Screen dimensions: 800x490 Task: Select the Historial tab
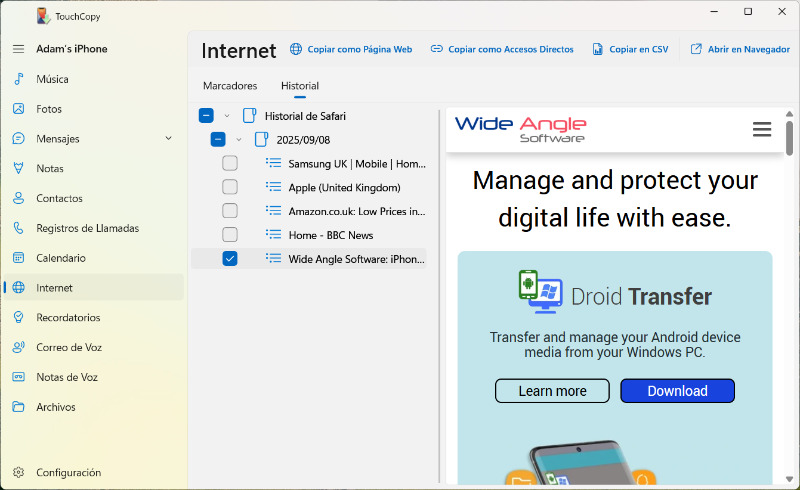[x=300, y=86]
